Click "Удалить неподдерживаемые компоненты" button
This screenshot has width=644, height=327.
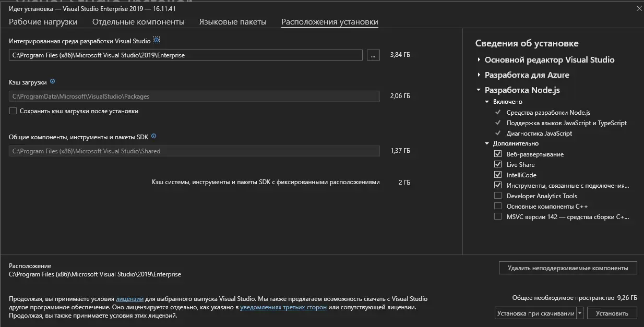click(x=568, y=268)
